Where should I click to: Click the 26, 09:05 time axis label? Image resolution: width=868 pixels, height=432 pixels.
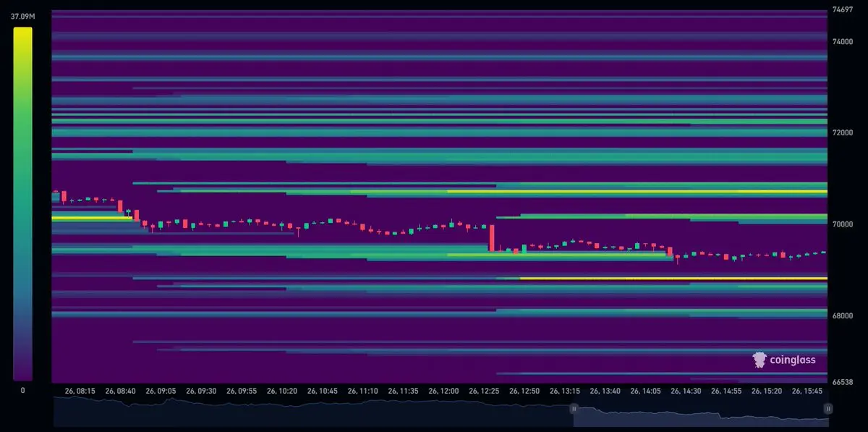click(161, 391)
